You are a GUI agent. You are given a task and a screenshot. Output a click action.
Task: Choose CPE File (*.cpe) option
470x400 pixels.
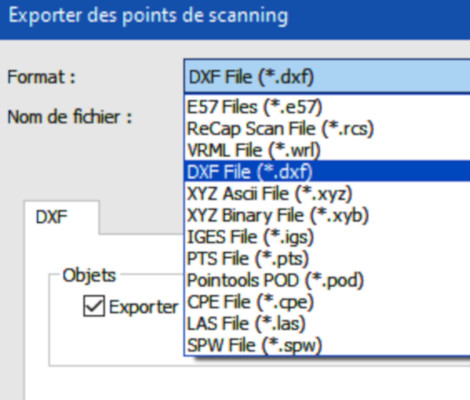tap(327, 302)
